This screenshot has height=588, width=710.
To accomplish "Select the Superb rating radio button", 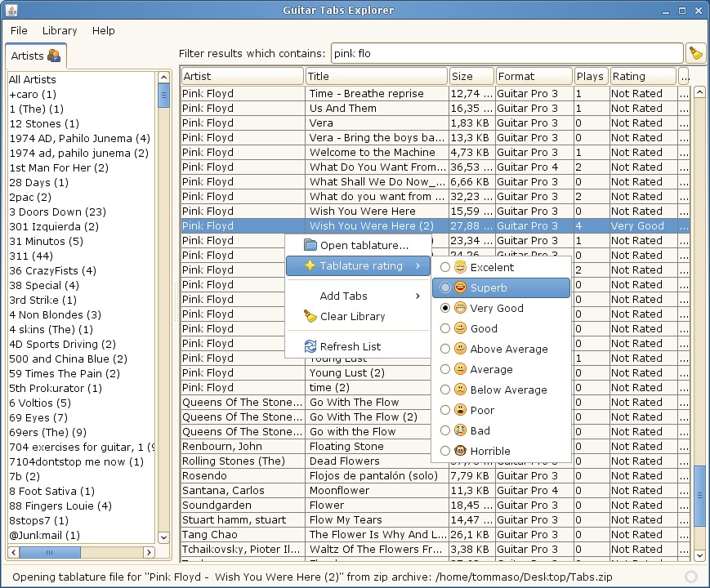I will tap(445, 287).
